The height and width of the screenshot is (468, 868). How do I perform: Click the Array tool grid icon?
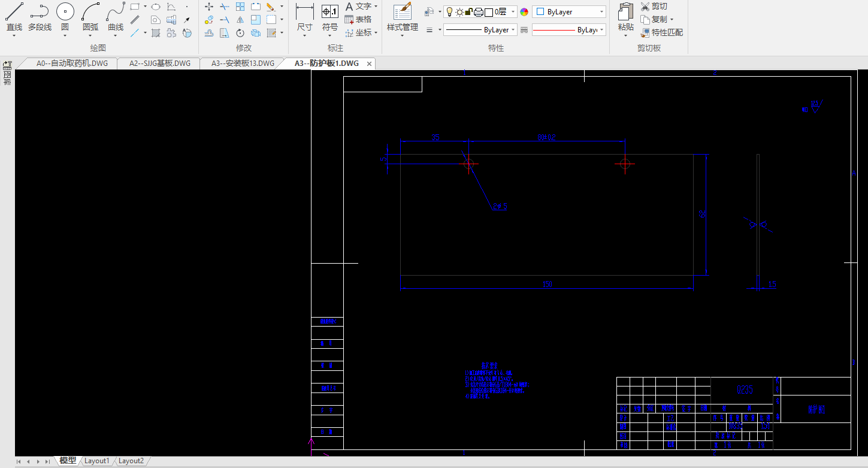pyautogui.click(x=240, y=7)
